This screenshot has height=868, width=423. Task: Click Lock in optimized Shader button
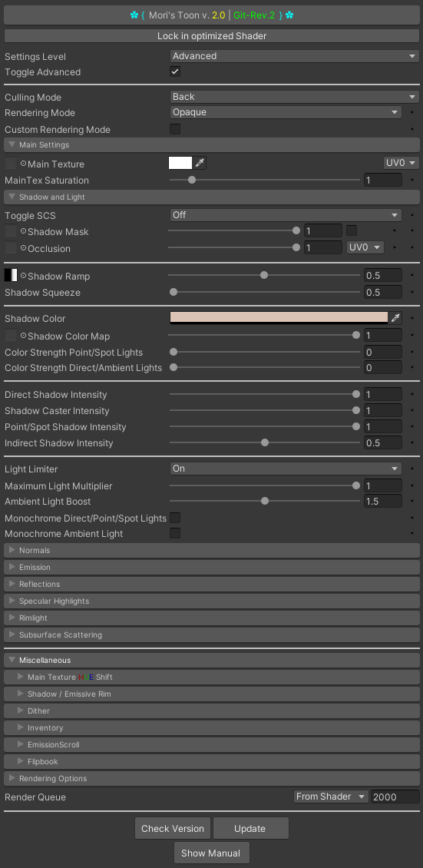click(212, 36)
